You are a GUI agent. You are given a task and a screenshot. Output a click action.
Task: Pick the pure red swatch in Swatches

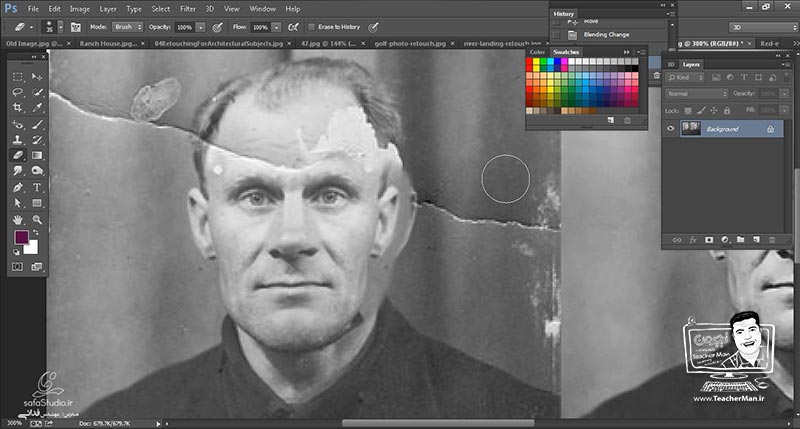[529, 62]
